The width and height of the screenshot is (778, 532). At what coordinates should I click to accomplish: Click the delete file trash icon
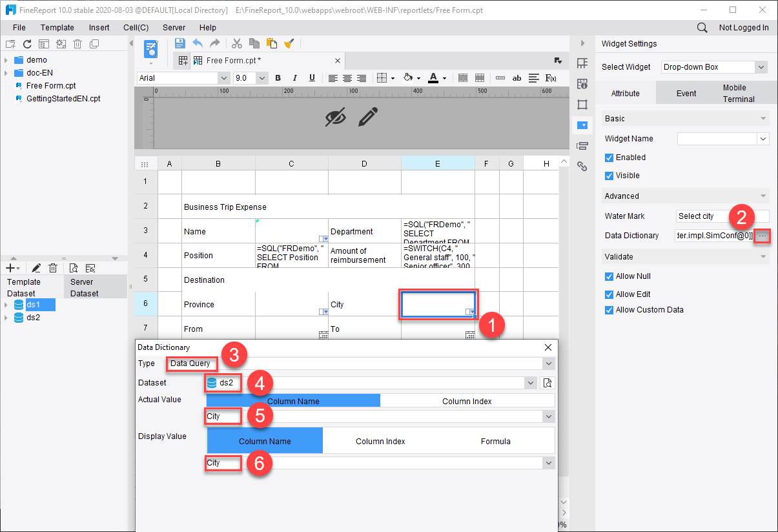click(x=77, y=44)
